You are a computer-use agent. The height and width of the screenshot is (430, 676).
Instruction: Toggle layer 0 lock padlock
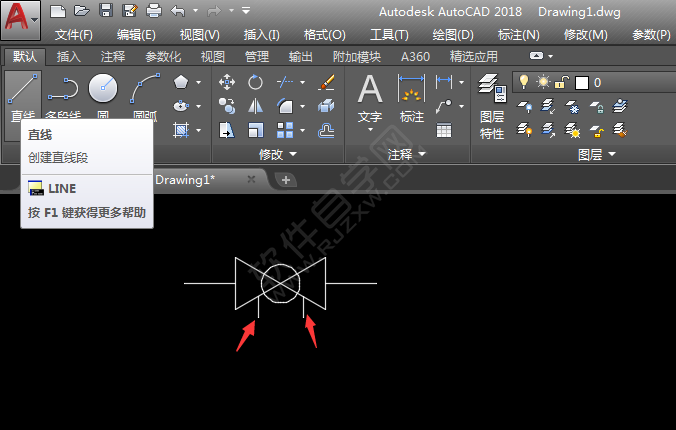point(561,82)
